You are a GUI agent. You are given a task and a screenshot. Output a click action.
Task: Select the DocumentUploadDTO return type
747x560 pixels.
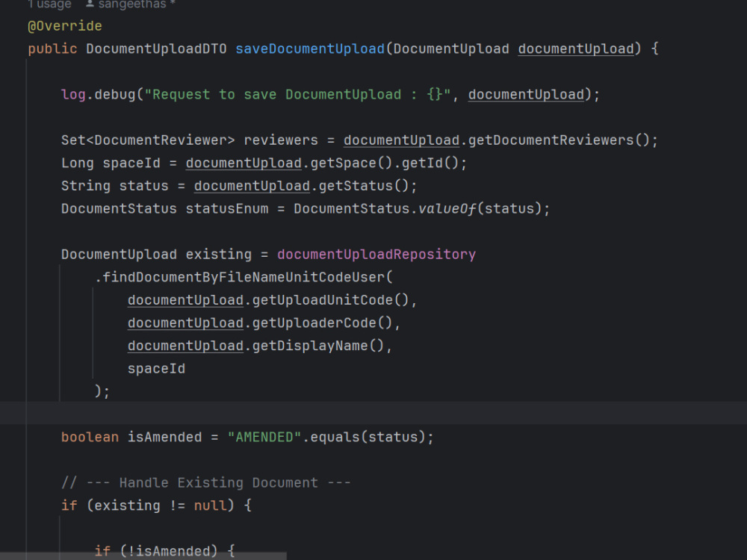click(x=156, y=49)
